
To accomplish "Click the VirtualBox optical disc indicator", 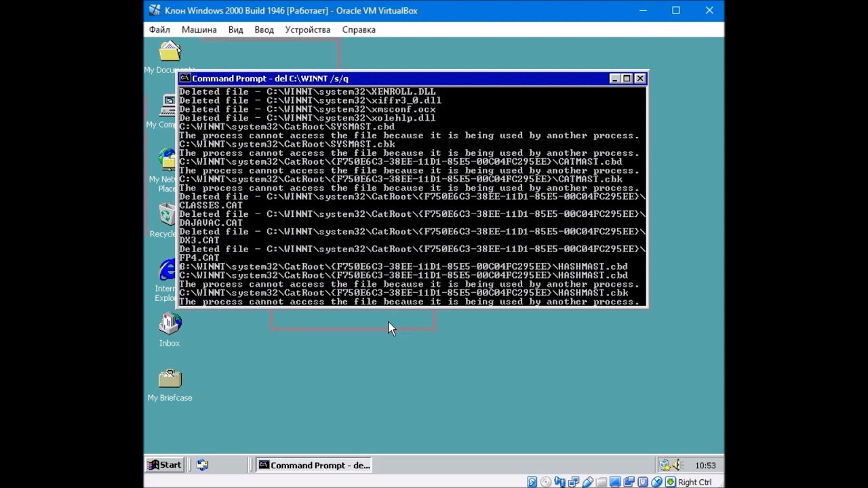I will point(546,482).
